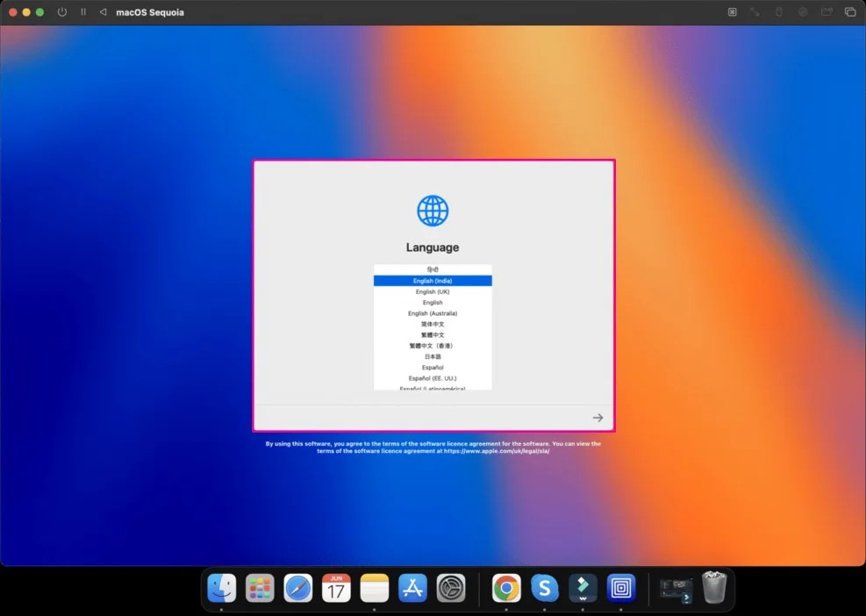Open the disc drive image icon

click(803, 11)
